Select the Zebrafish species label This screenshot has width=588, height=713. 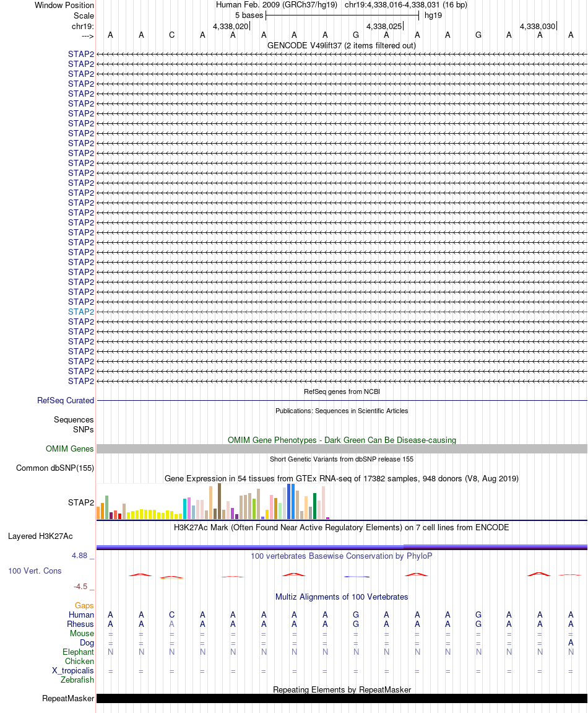coord(77,680)
